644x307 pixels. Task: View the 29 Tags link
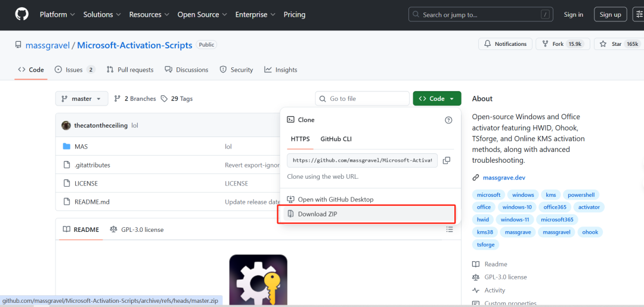pos(177,98)
